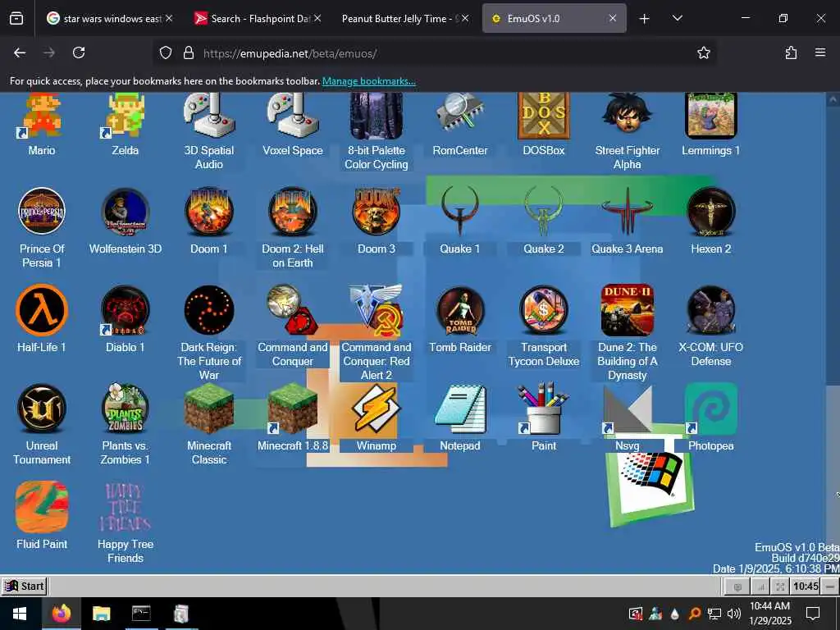
Task: Switch to Peanut Butter Jelly Time tab
Action: [404, 18]
